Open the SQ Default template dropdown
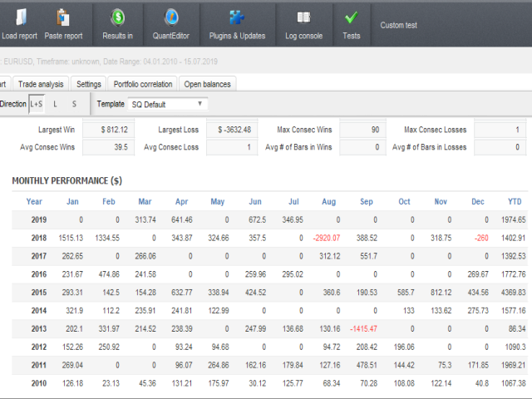This screenshot has width=532, height=399. 168,104
